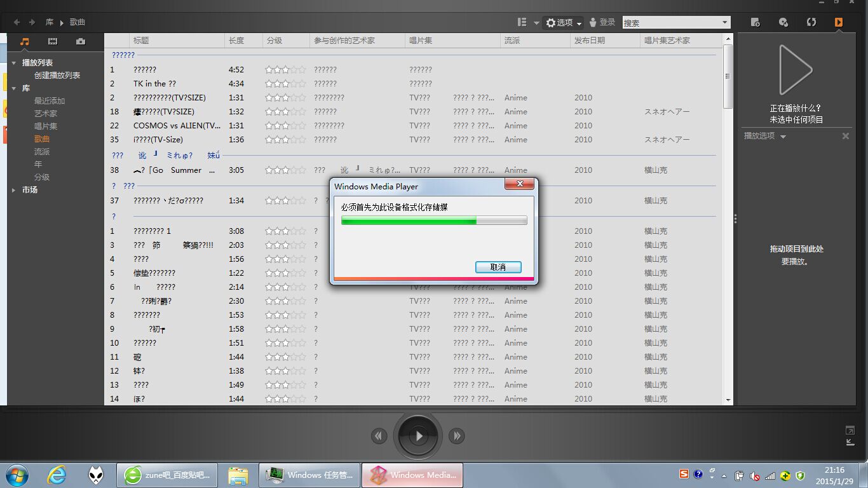Open the 播放选项 dropdown
This screenshot has height=488, width=868.
[x=765, y=136]
